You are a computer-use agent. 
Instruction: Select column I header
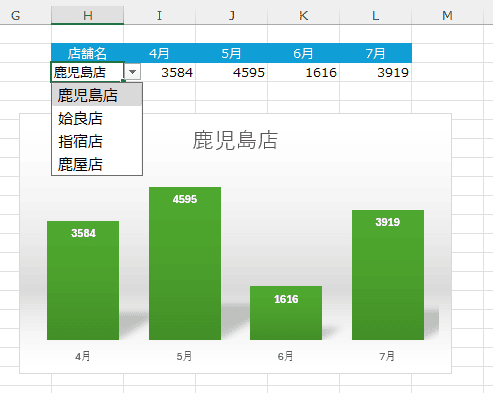coord(159,15)
